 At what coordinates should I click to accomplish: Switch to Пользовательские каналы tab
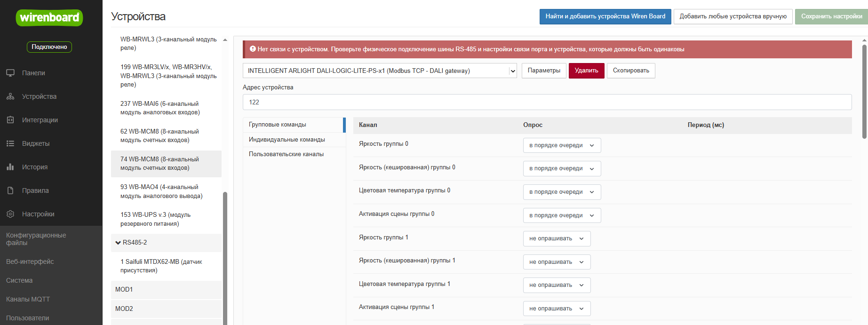point(286,154)
